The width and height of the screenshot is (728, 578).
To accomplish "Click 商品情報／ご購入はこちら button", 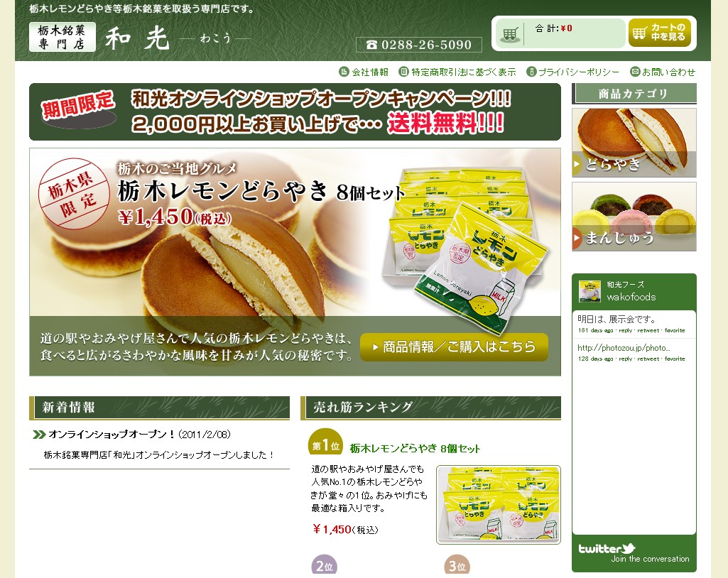I will point(454,347).
